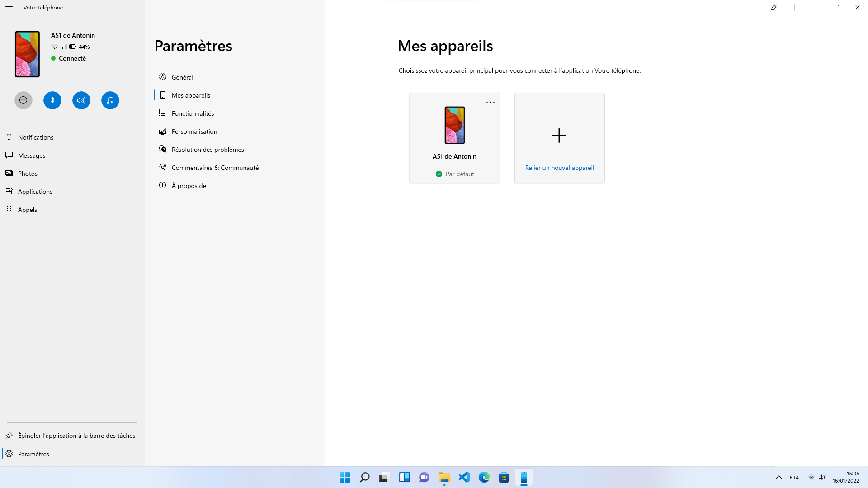This screenshot has width=868, height=488.
Task: Toggle phone sound volume button
Action: tap(81, 100)
